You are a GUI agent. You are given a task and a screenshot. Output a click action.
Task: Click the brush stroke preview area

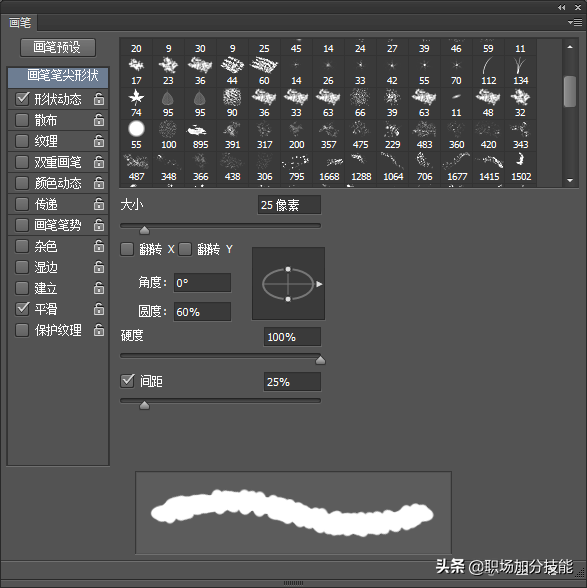pos(293,512)
